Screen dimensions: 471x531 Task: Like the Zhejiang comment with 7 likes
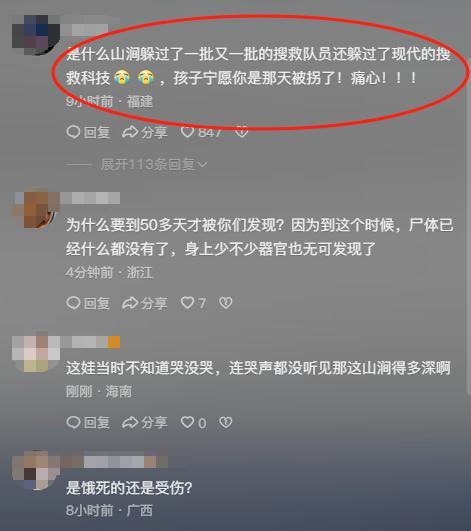(x=193, y=303)
